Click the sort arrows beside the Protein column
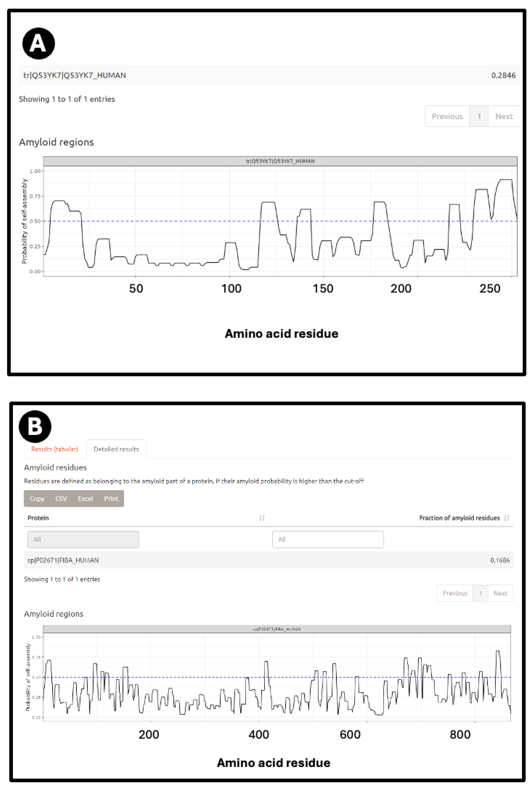Viewport: 532px width, 790px height. tap(262, 518)
